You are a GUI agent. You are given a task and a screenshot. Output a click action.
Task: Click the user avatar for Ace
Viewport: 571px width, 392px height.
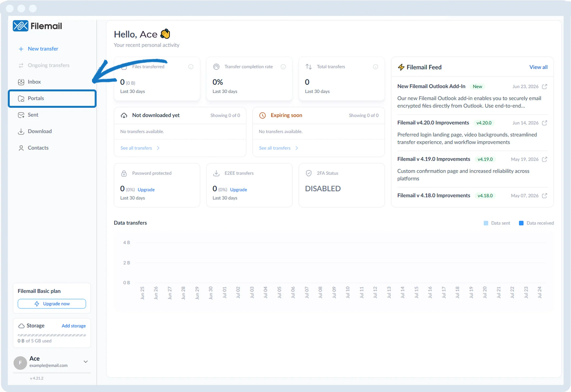[x=20, y=363]
